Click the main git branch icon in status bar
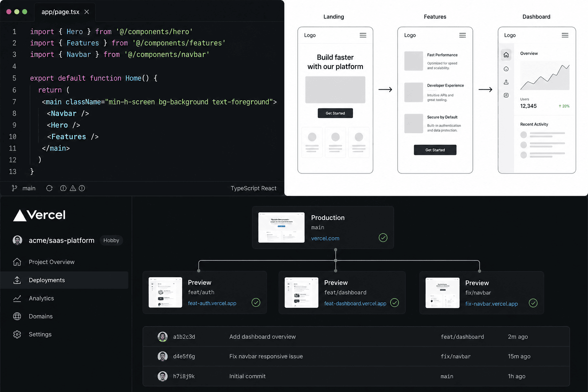 (15, 188)
